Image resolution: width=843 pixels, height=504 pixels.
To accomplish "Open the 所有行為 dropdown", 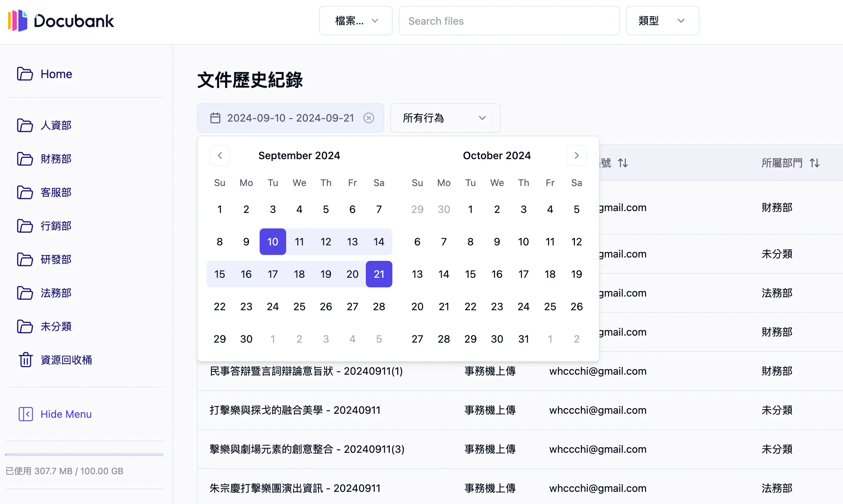I will tap(445, 118).
